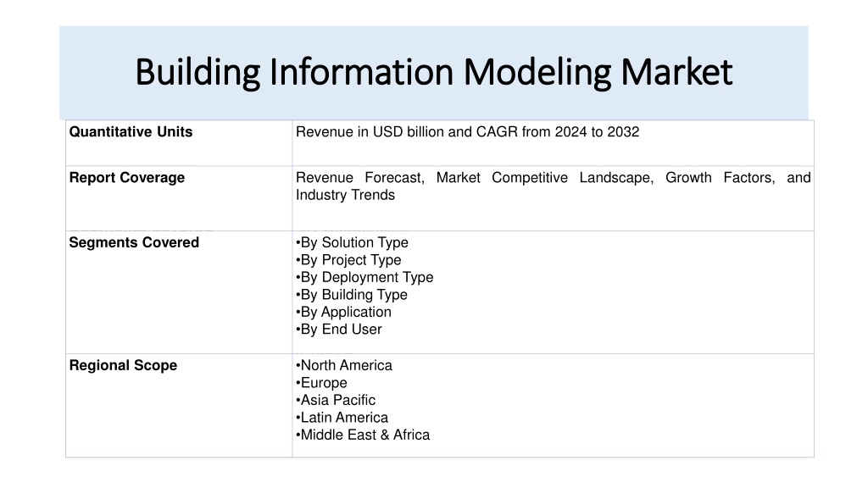Click the Asia Pacific bullet
The height and width of the screenshot is (488, 868).
336,400
